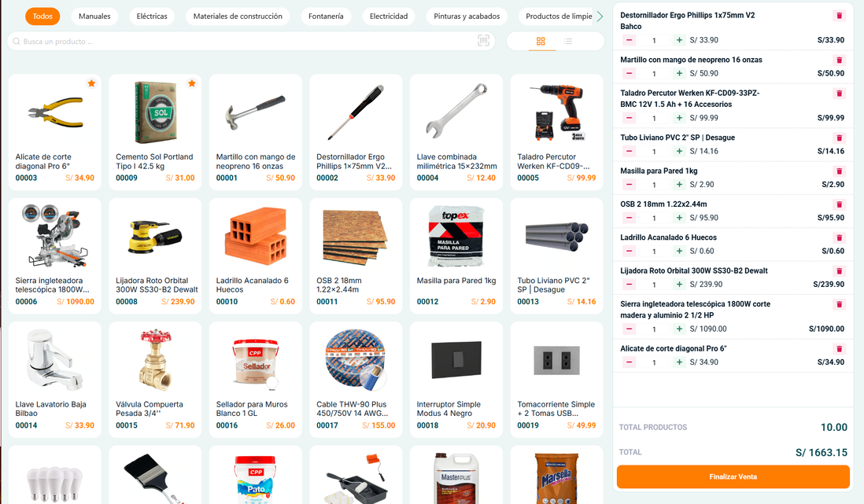Select the Todos category filter

(x=42, y=17)
